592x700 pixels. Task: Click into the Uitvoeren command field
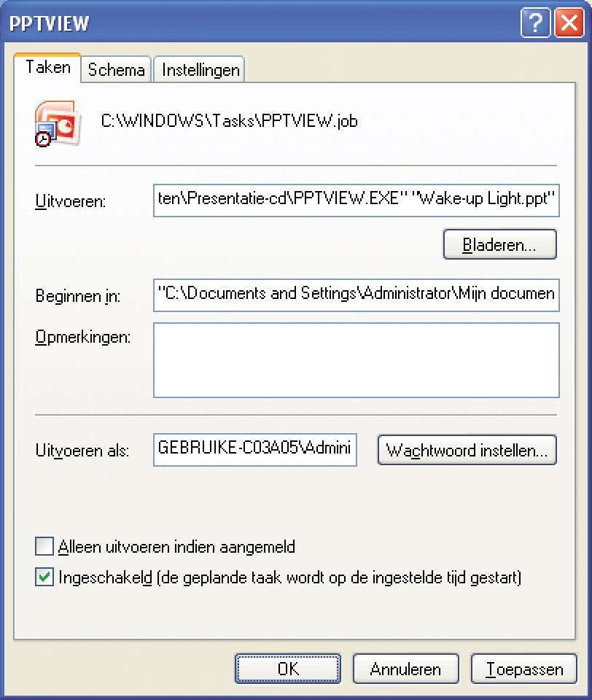point(356,201)
